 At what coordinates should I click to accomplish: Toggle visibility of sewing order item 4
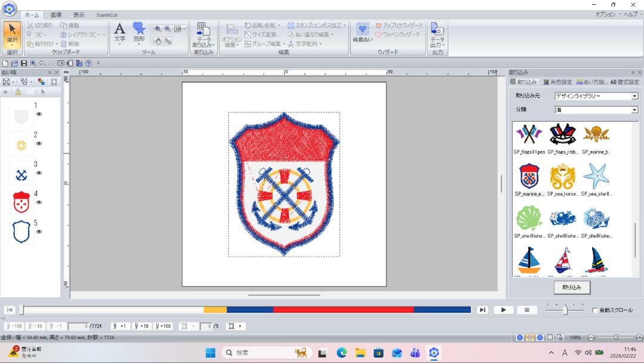pyautogui.click(x=39, y=202)
